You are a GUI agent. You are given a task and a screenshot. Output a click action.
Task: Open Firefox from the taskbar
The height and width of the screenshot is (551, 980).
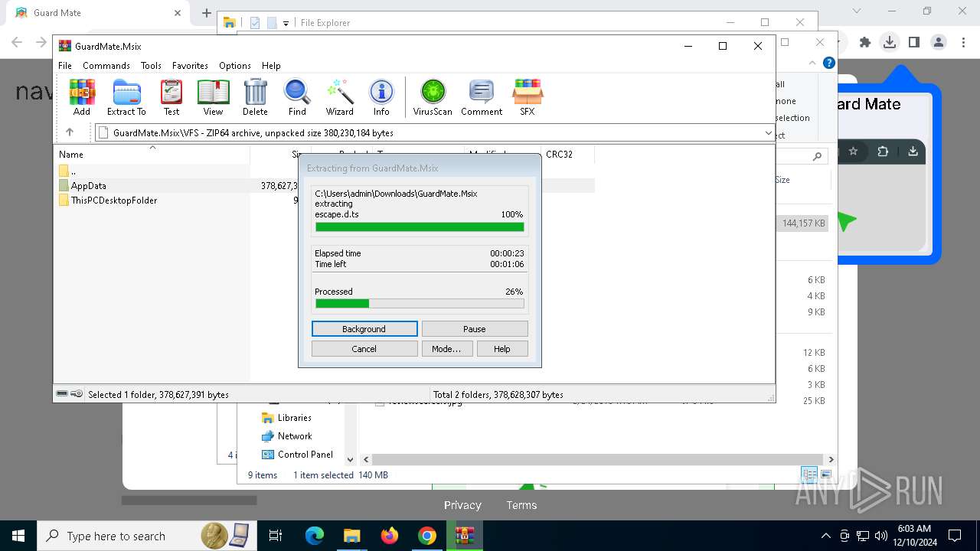[390, 536]
